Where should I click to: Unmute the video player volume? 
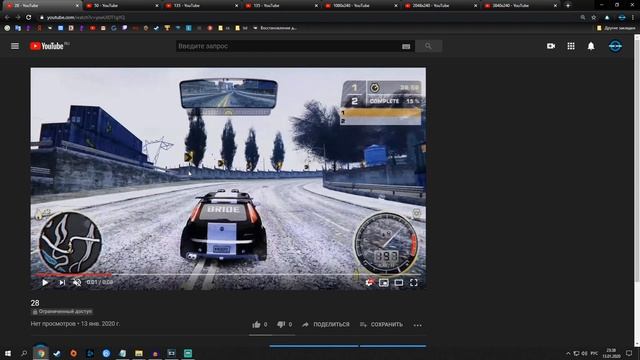(x=77, y=282)
